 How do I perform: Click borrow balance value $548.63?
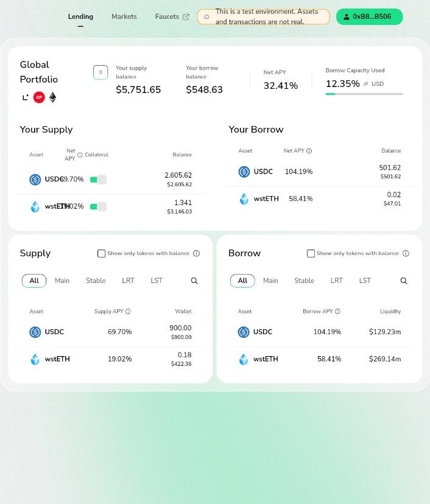[204, 89]
